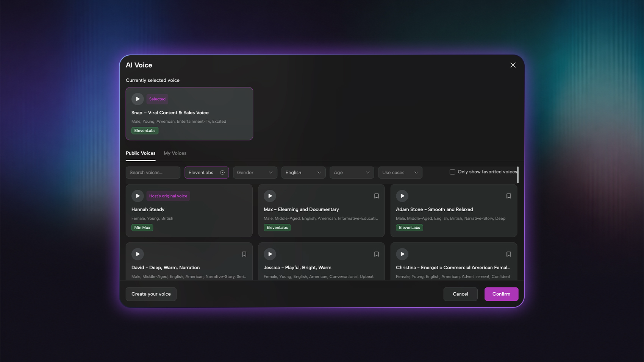Click the Selected badge on Snap voice

(x=157, y=99)
